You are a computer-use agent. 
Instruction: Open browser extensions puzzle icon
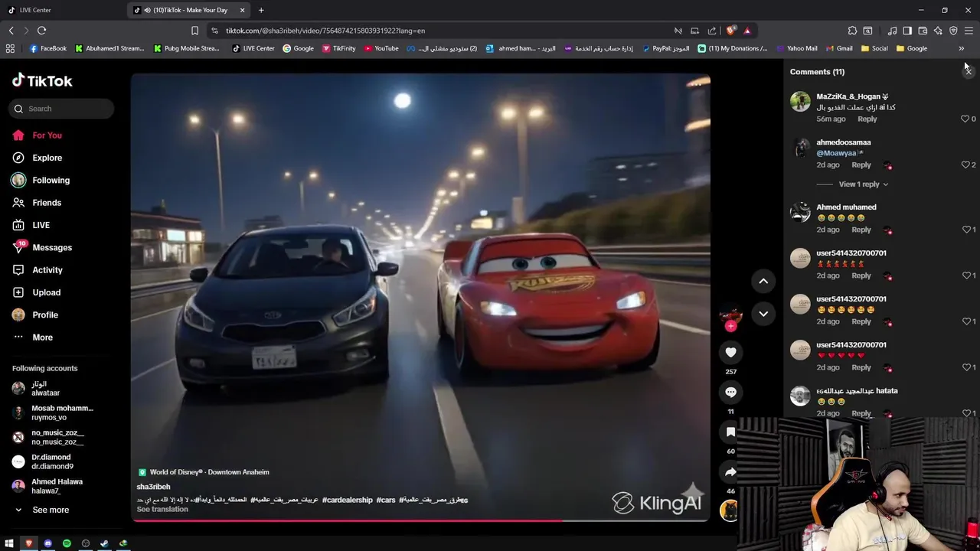852,31
